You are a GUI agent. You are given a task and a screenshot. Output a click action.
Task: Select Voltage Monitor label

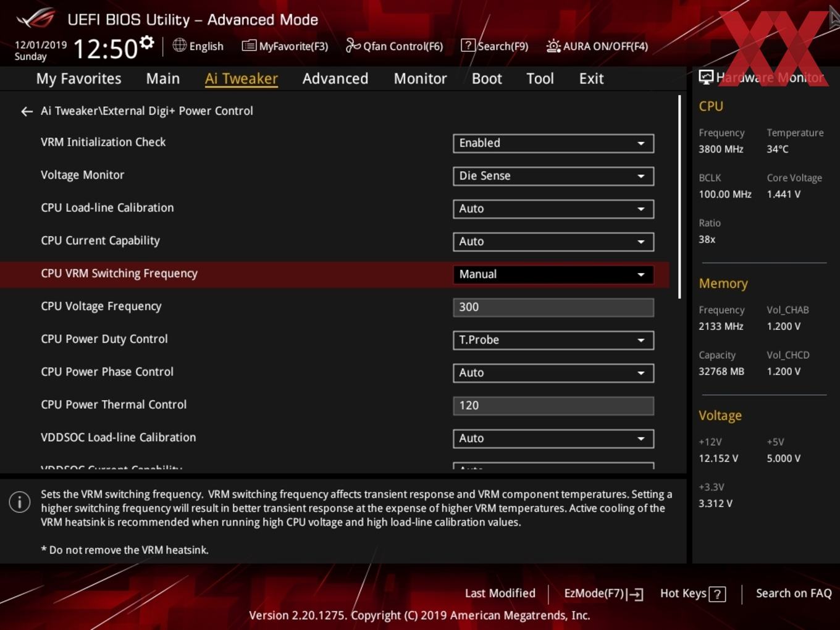coord(82,175)
